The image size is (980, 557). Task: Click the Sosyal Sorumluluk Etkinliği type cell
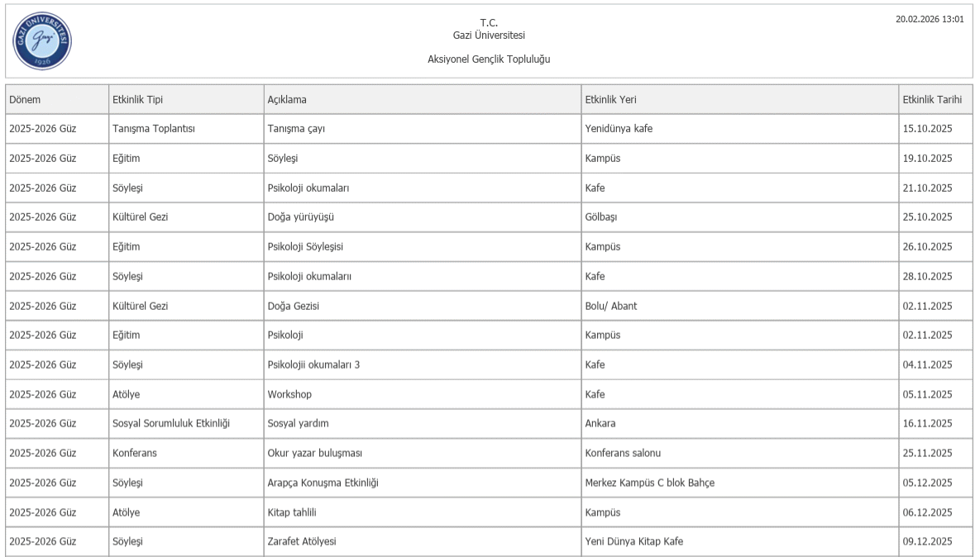[171, 424]
